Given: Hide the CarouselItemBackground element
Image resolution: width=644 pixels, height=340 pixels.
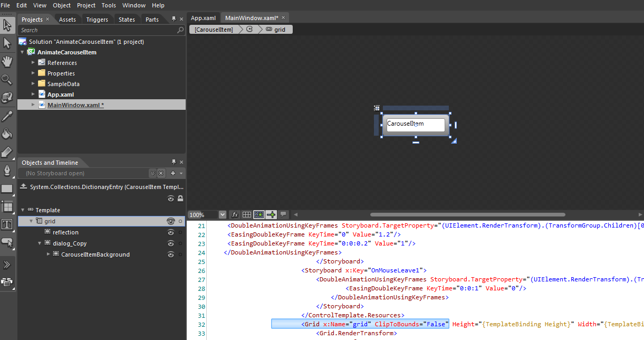Looking at the screenshot, I should pos(170,254).
